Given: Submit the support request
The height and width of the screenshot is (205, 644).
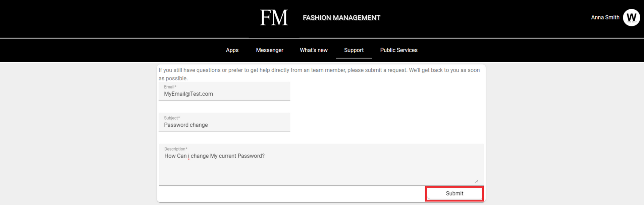Looking at the screenshot, I should (x=454, y=194).
